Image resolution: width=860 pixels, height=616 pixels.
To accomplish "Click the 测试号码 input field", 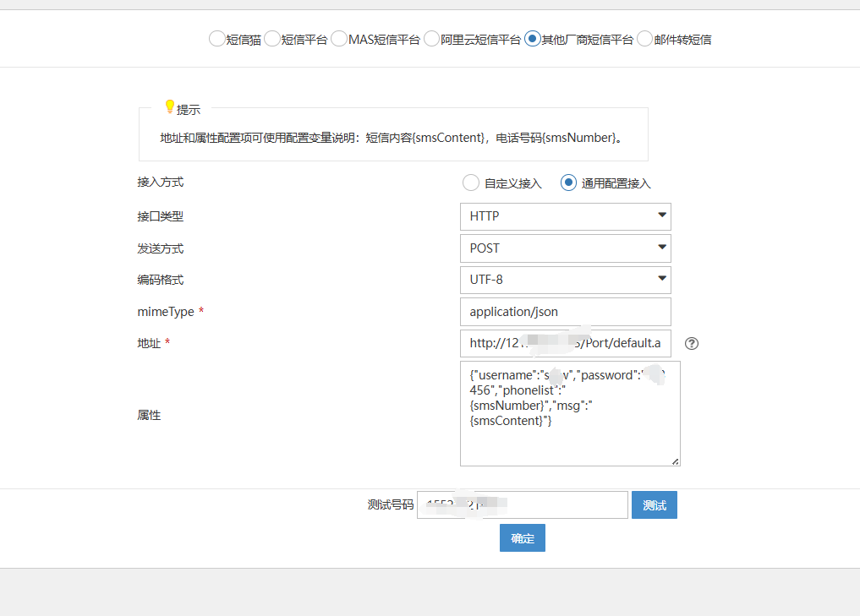I will [x=522, y=504].
